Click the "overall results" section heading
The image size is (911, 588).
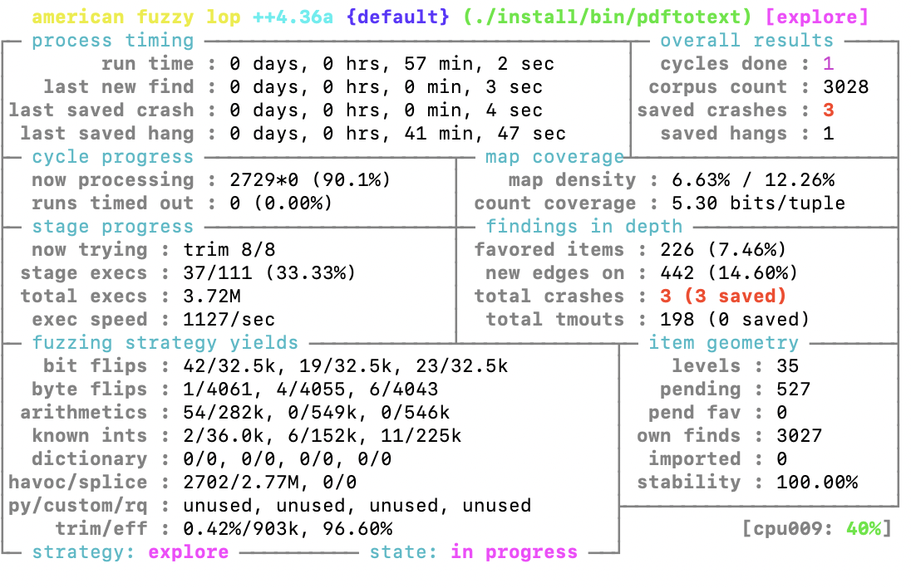point(746,41)
